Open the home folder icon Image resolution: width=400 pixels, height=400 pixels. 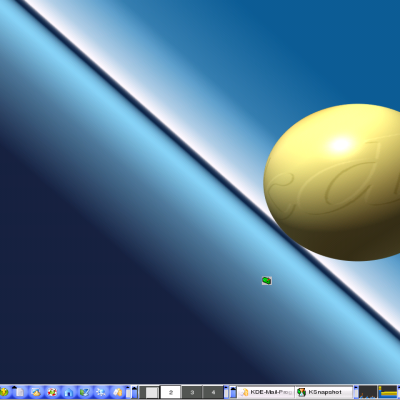click(69, 392)
